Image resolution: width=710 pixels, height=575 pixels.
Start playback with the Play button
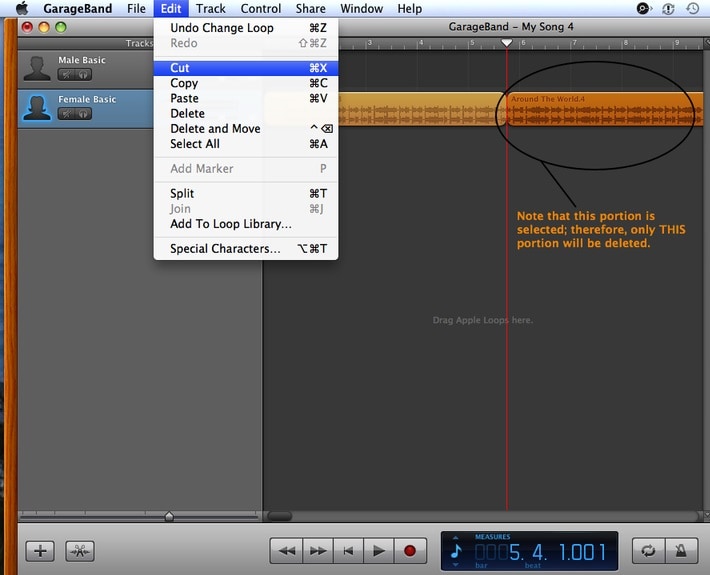coord(379,551)
